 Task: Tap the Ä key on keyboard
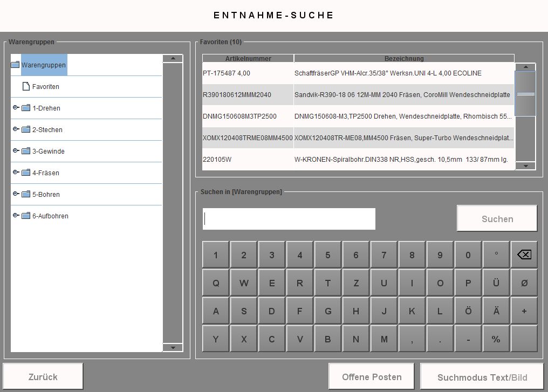(496, 310)
